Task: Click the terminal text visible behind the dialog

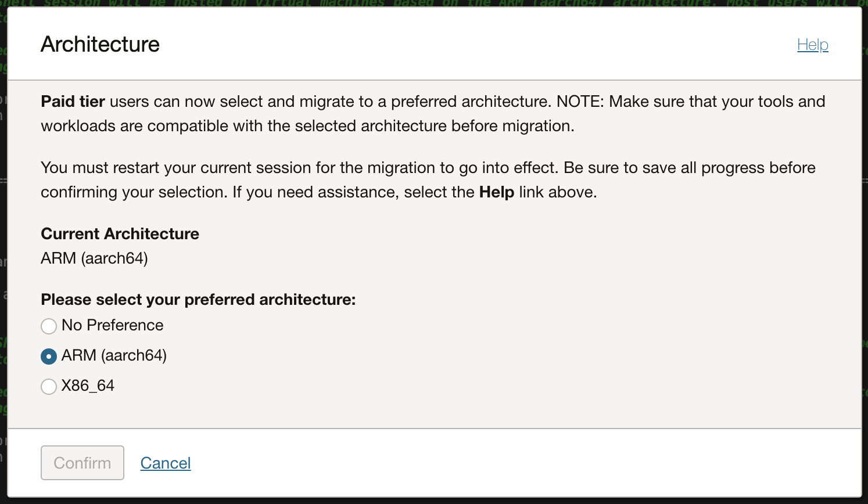Action: (x=434, y=4)
